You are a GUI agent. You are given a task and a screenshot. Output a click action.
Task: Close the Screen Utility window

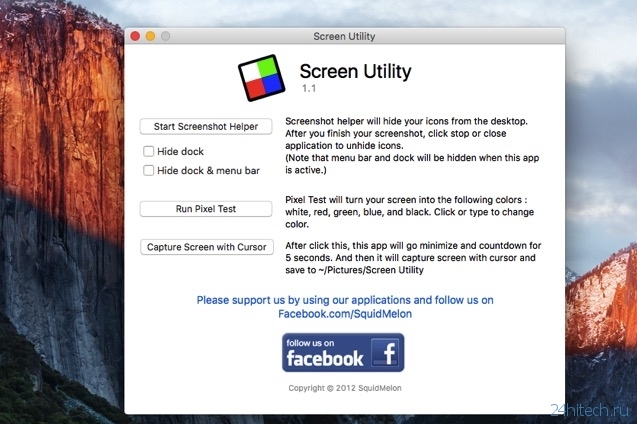tap(135, 36)
